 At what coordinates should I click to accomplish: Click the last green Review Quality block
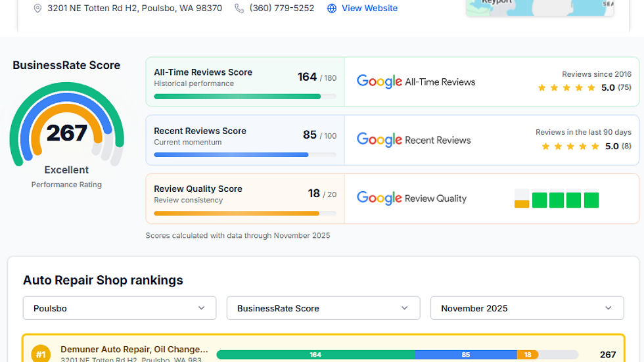(591, 200)
